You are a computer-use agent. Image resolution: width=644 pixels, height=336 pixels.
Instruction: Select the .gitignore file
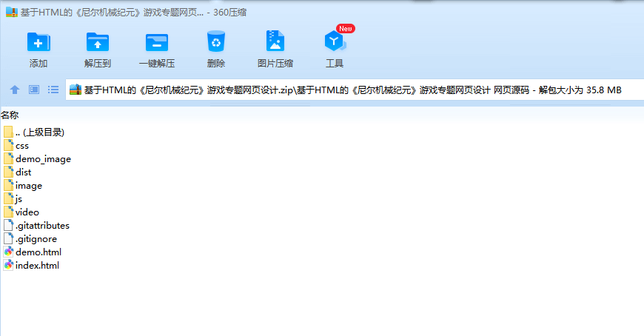[30, 238]
